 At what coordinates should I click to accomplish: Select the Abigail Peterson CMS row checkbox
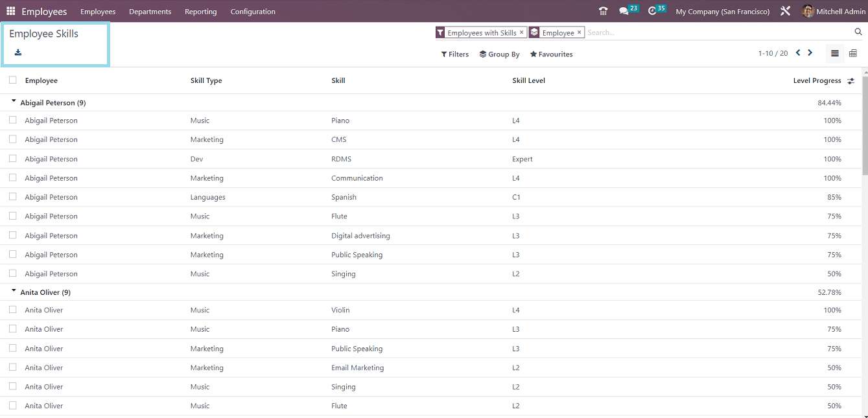(12, 139)
